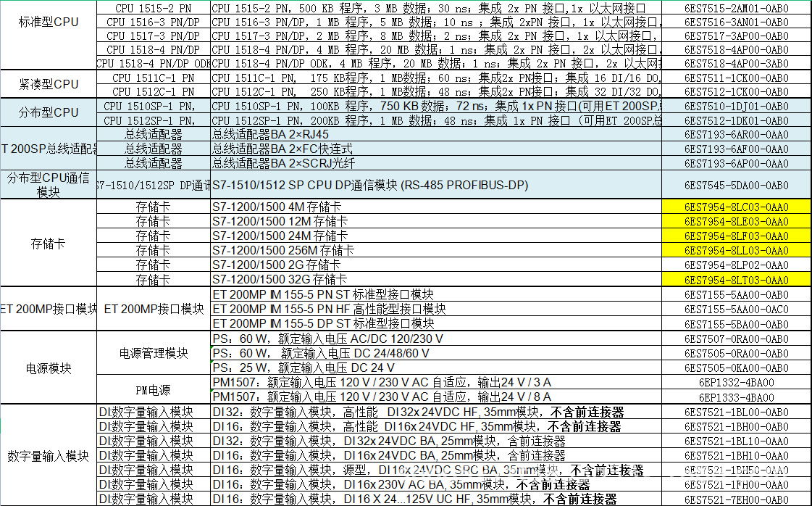Click order number 6ES7521-1BH10-0AA0

click(737, 456)
